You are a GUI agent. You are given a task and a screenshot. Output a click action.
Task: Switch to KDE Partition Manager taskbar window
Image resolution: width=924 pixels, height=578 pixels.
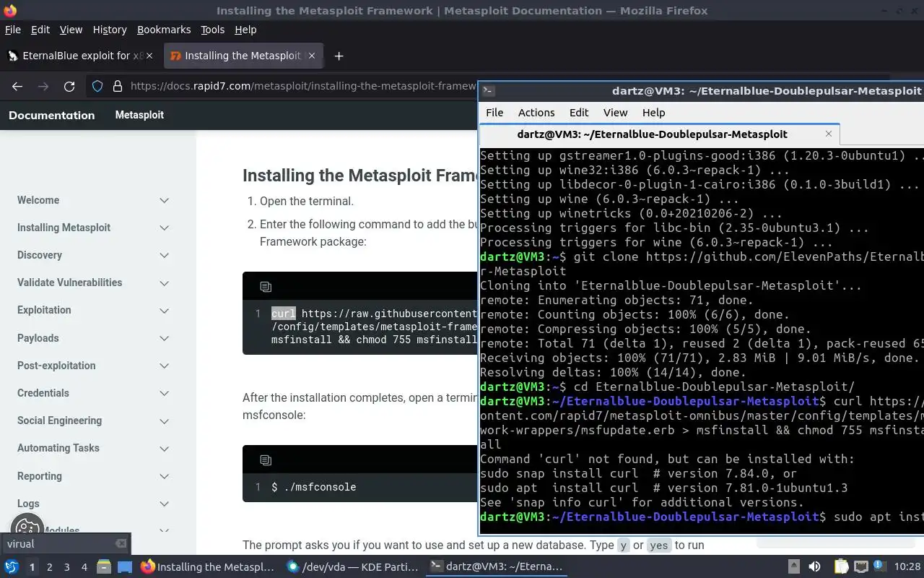pos(352,567)
